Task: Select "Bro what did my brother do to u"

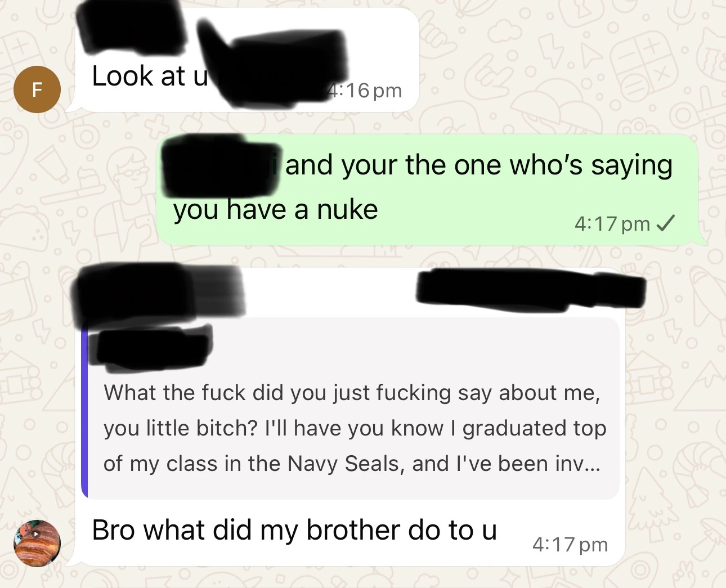Action: (294, 530)
